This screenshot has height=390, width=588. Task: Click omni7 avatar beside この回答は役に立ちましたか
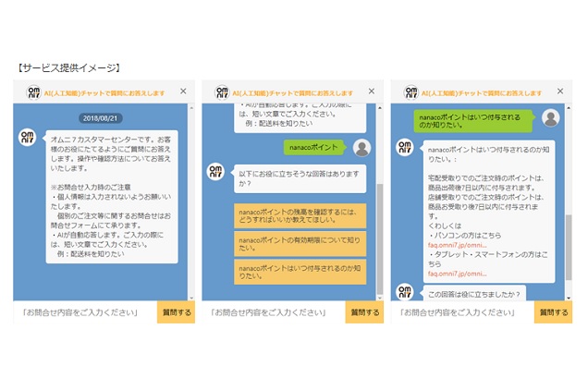pyautogui.click(x=405, y=292)
